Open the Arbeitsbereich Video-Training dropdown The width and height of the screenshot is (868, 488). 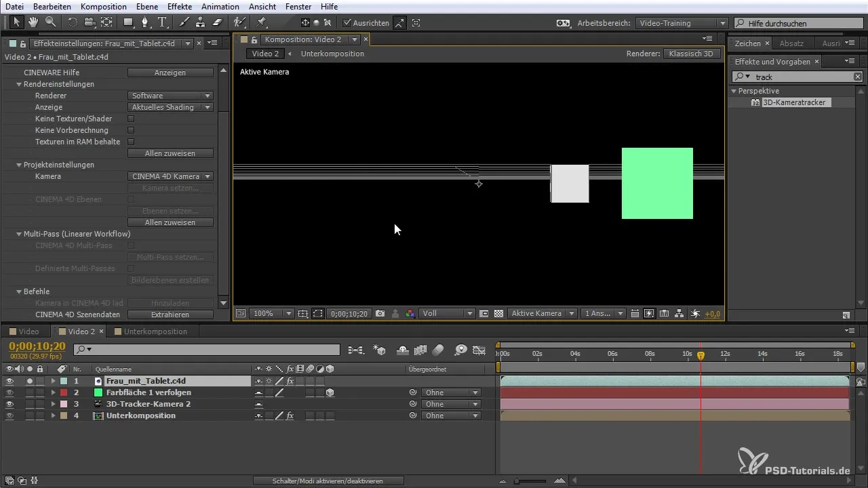pos(682,23)
